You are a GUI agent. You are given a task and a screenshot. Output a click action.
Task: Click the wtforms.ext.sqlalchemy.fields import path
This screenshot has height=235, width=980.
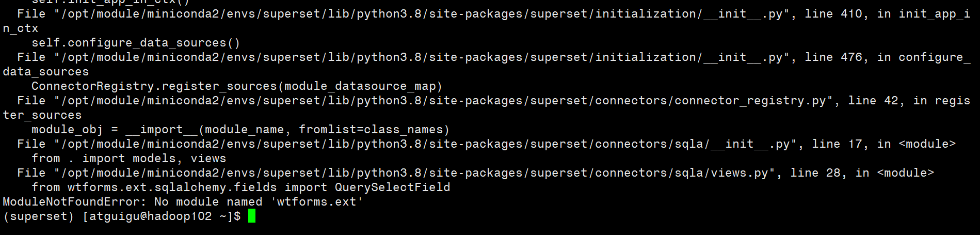click(172, 187)
